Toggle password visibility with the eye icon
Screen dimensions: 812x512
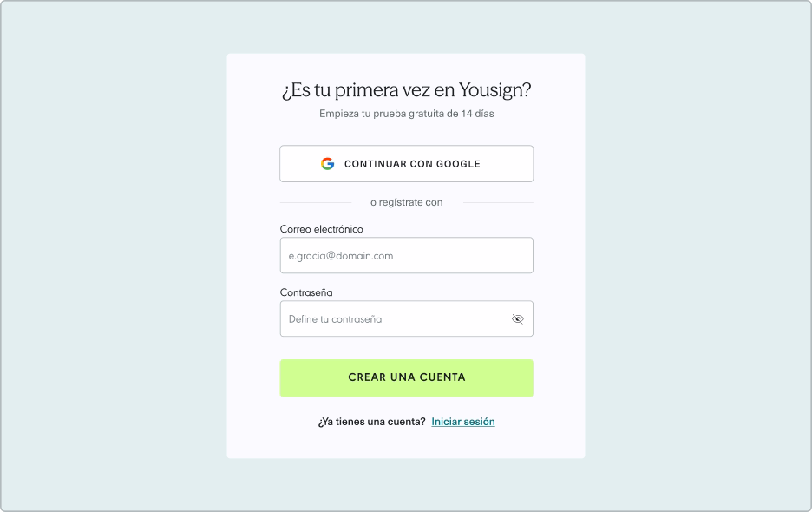tap(517, 318)
